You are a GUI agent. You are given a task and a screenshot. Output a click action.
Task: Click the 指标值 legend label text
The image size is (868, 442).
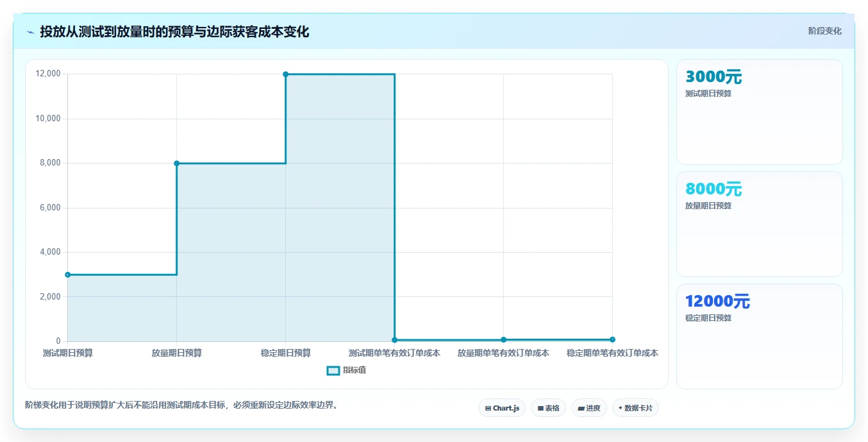pos(355,370)
